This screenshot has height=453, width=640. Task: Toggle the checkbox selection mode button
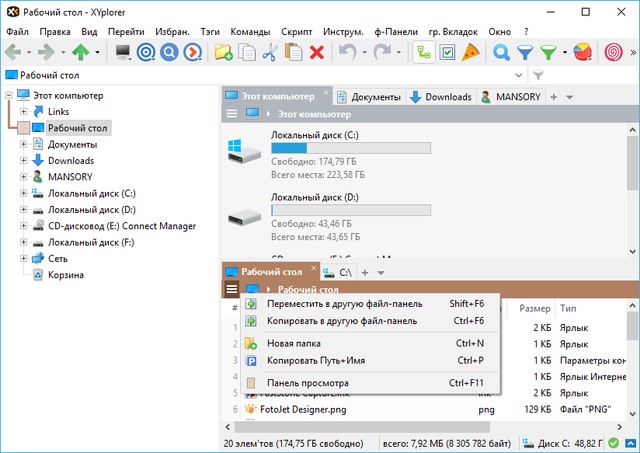click(447, 51)
